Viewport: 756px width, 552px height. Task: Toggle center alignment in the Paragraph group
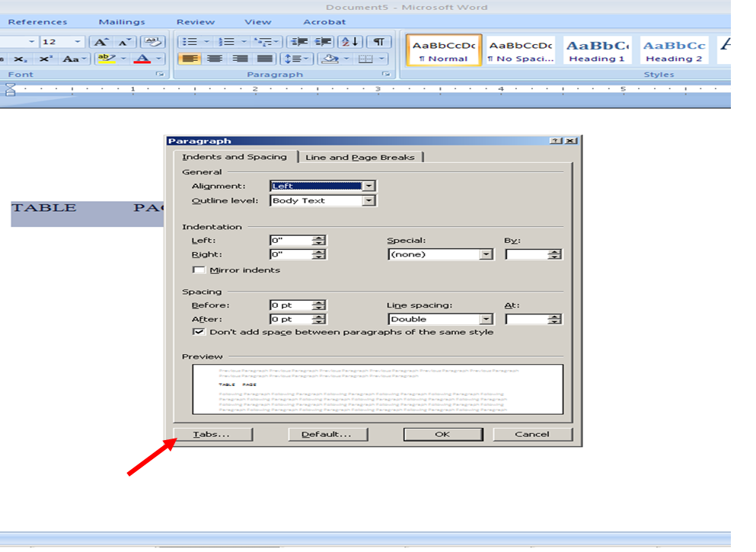213,59
